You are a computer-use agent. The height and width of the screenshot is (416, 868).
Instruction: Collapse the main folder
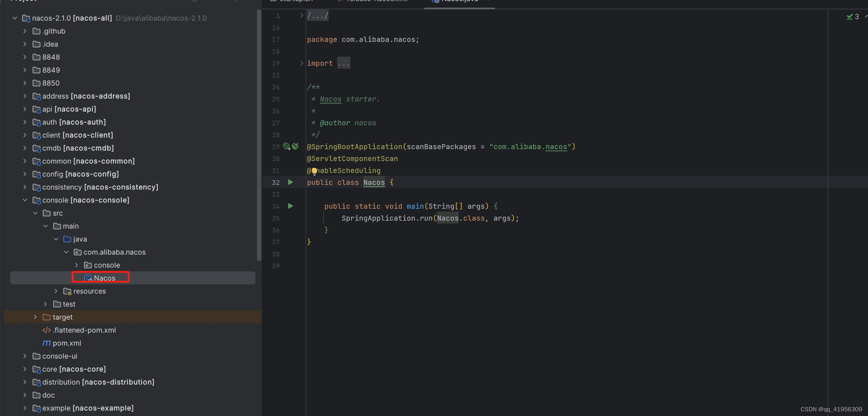pyautogui.click(x=46, y=226)
